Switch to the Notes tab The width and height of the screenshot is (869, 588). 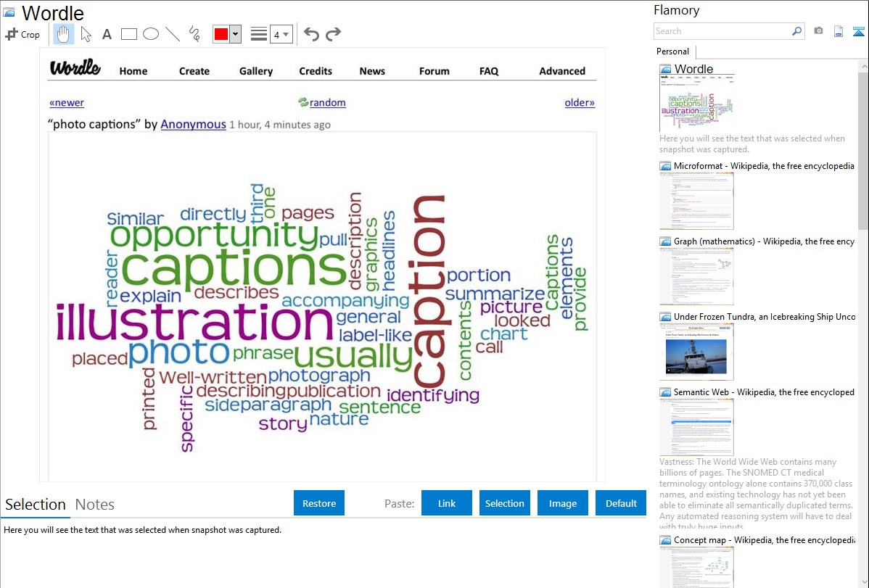[x=95, y=505]
